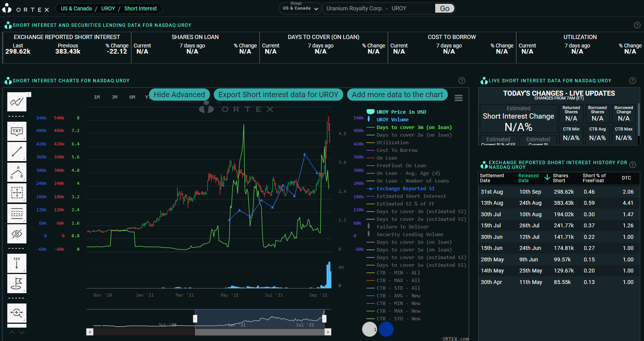Open help for securities lending data section
The image size is (644, 341).
pos(637,25)
